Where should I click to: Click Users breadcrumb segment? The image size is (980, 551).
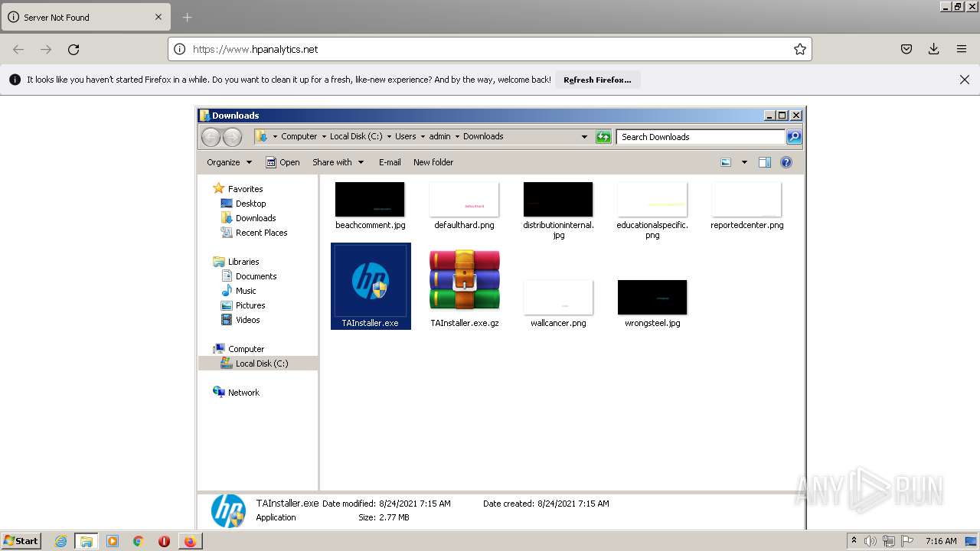pos(405,136)
